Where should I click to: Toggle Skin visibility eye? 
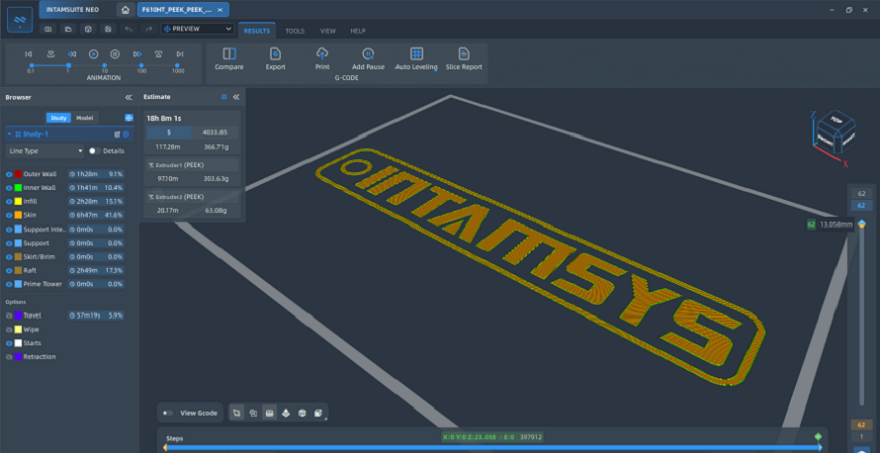pos(9,215)
